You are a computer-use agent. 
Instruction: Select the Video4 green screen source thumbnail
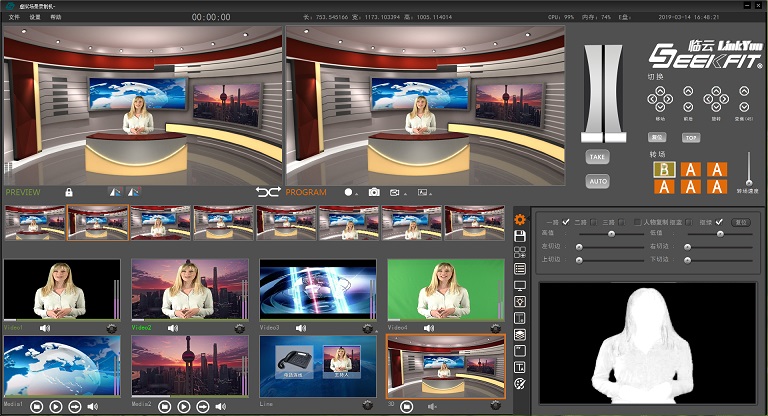click(445, 289)
